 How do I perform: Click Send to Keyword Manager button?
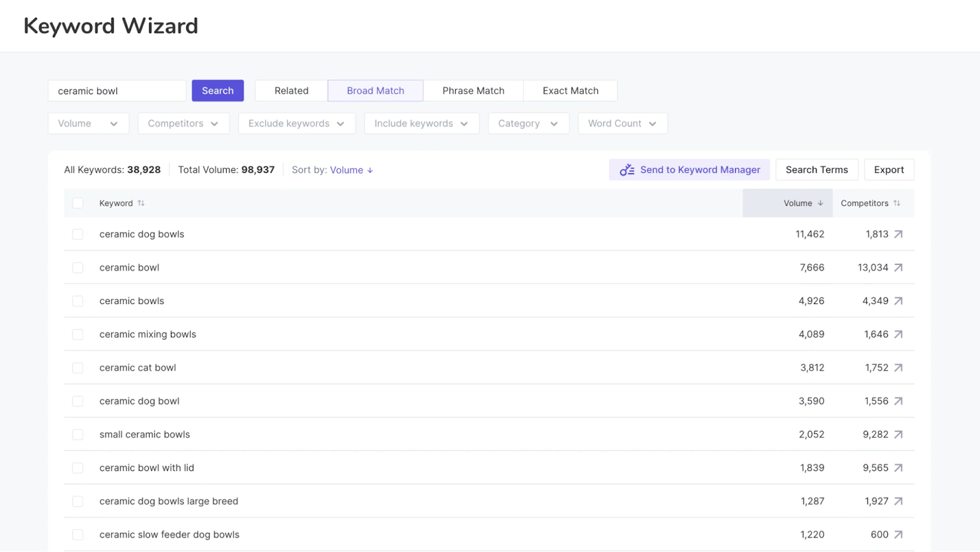click(x=689, y=170)
